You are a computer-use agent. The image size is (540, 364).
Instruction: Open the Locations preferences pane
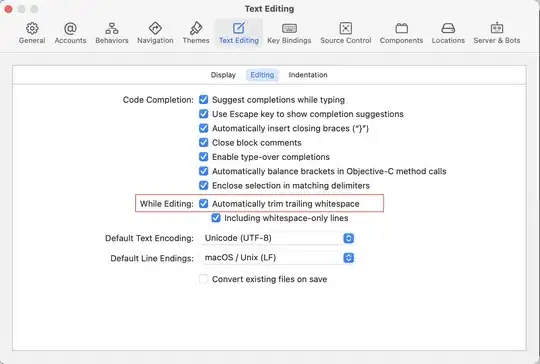point(448,33)
